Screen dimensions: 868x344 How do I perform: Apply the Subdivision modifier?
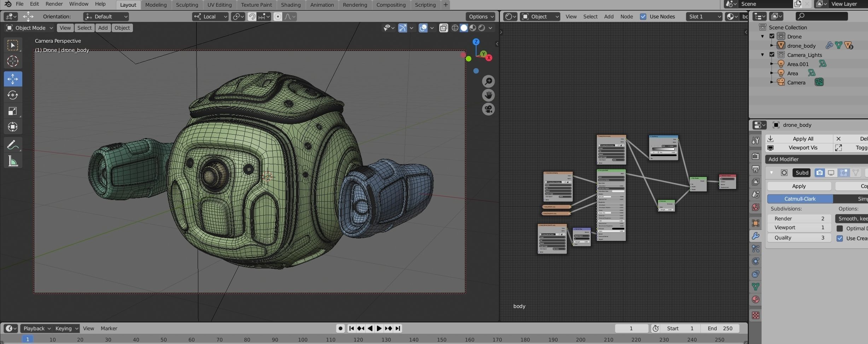799,186
